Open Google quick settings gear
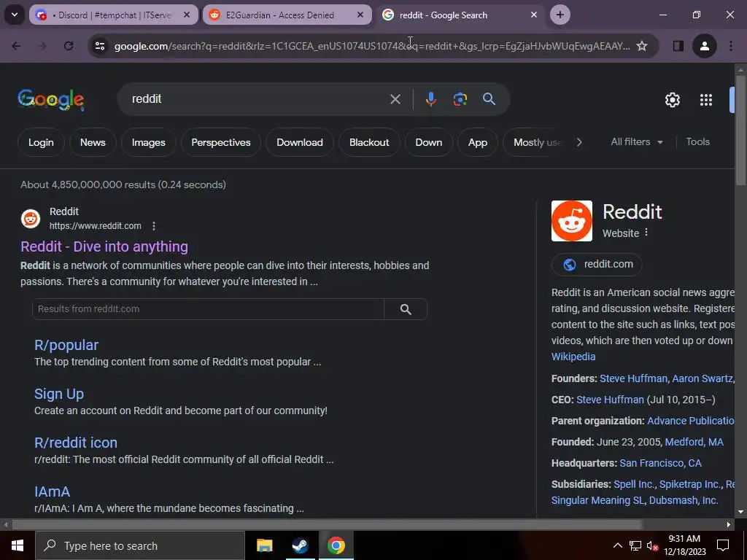This screenshot has width=747, height=560. pos(672,99)
